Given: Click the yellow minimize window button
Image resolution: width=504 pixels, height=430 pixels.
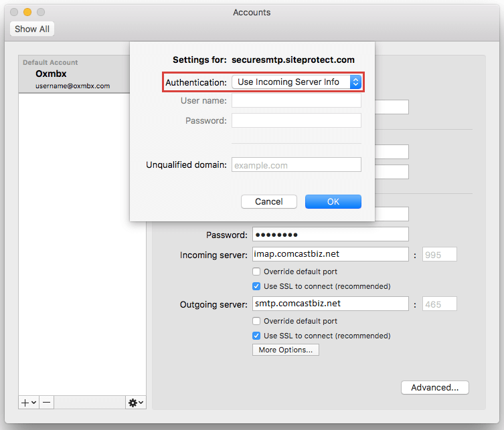Looking at the screenshot, I should (27, 12).
